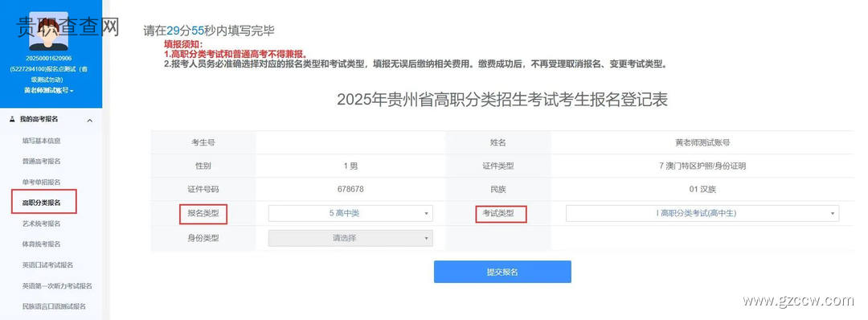This screenshot has width=868, height=320.
Task: Click the flask icon beside 我的高考报名
Action: click(12, 120)
